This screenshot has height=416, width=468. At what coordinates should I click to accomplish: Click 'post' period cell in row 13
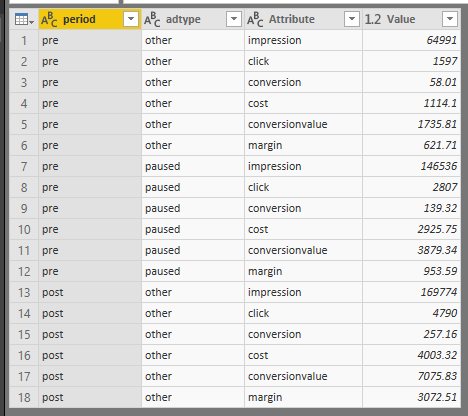(53, 293)
